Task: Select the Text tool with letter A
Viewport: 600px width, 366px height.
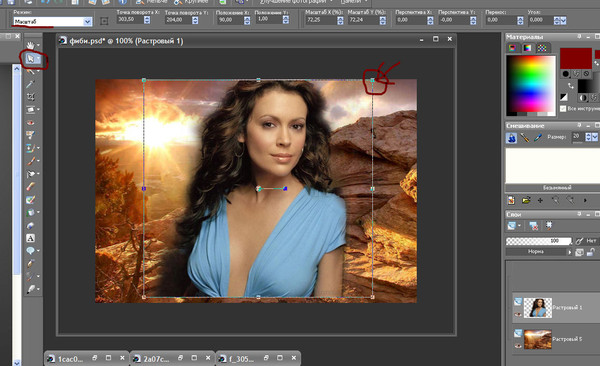Action: tap(30, 238)
